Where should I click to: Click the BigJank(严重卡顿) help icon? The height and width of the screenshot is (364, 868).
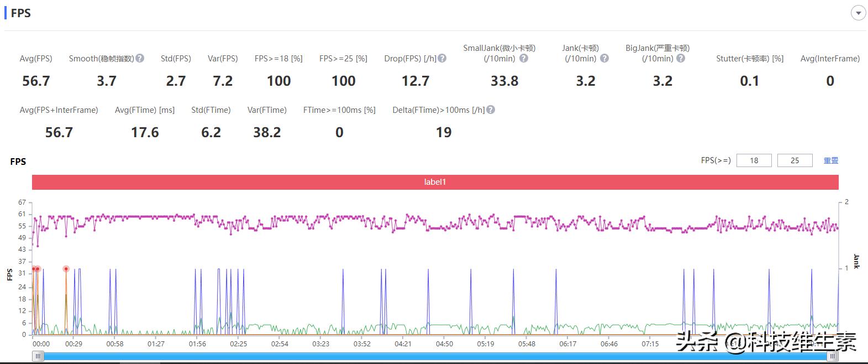pyautogui.click(x=681, y=58)
